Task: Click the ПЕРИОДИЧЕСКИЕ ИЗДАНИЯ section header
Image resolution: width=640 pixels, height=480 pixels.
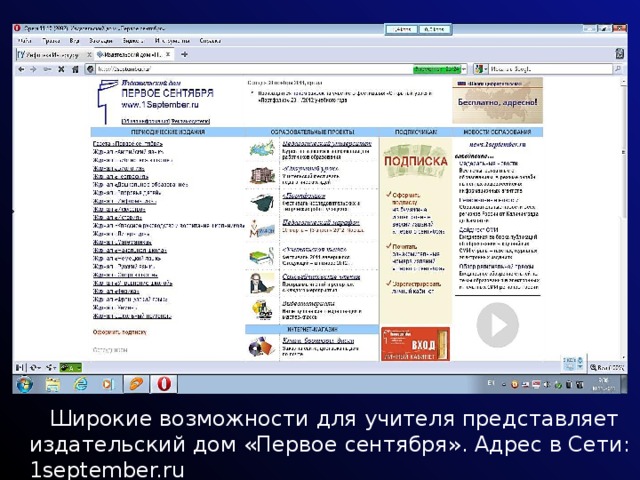Action: coord(168,132)
